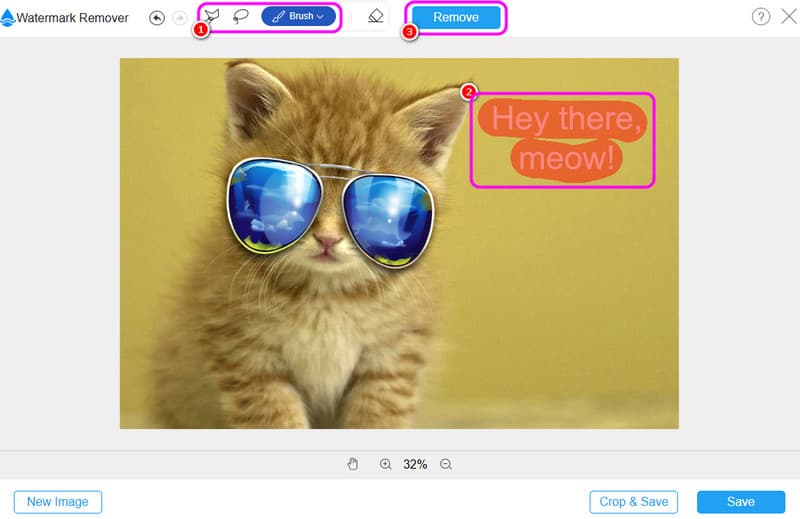Redo the previous action
This screenshot has width=800, height=519.
coord(180,17)
